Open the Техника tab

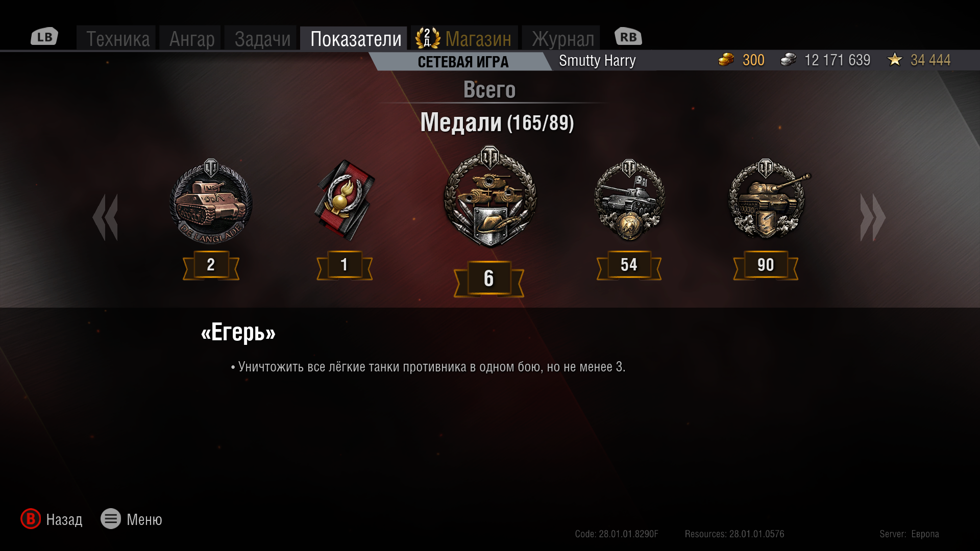point(117,39)
